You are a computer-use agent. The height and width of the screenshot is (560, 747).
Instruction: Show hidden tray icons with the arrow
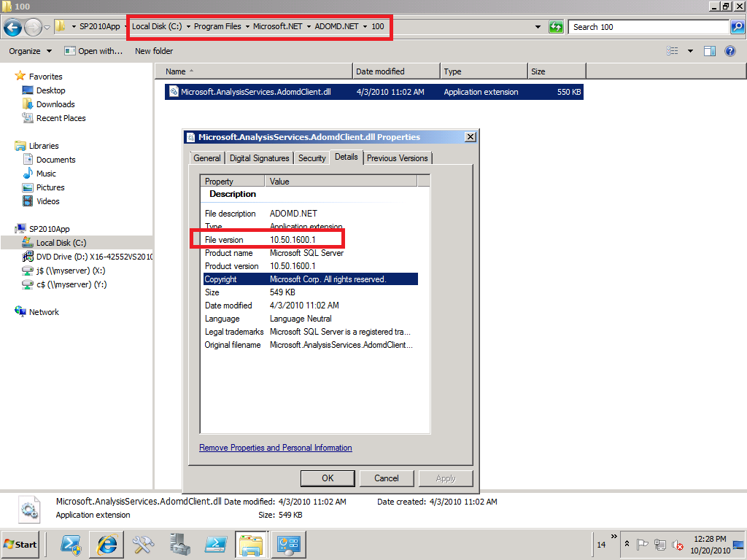pos(627,544)
